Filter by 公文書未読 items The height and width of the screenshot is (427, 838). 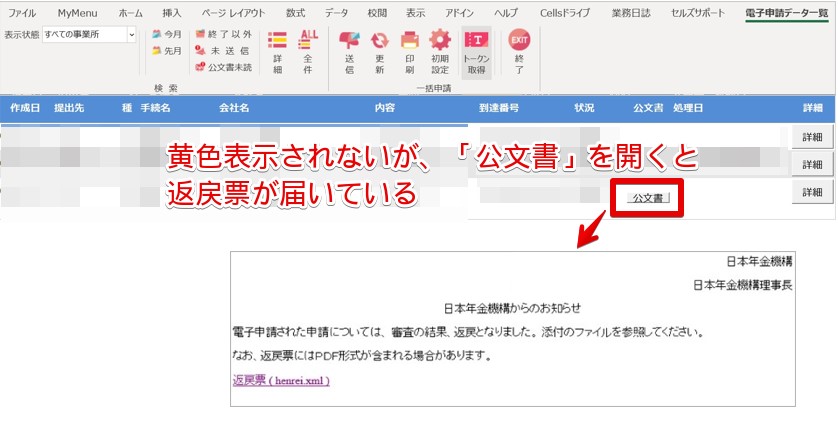(223, 67)
